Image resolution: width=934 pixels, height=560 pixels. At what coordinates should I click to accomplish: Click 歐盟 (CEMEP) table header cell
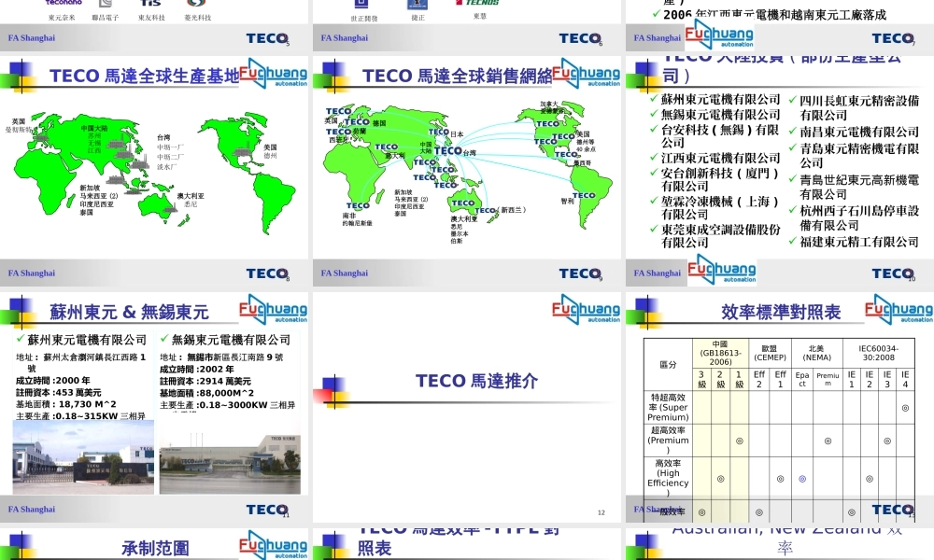pyautogui.click(x=770, y=354)
